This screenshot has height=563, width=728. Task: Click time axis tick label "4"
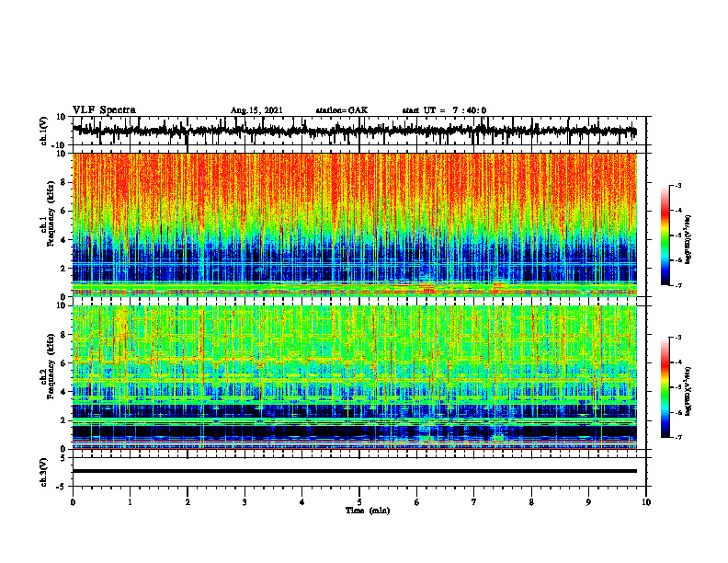point(301,502)
